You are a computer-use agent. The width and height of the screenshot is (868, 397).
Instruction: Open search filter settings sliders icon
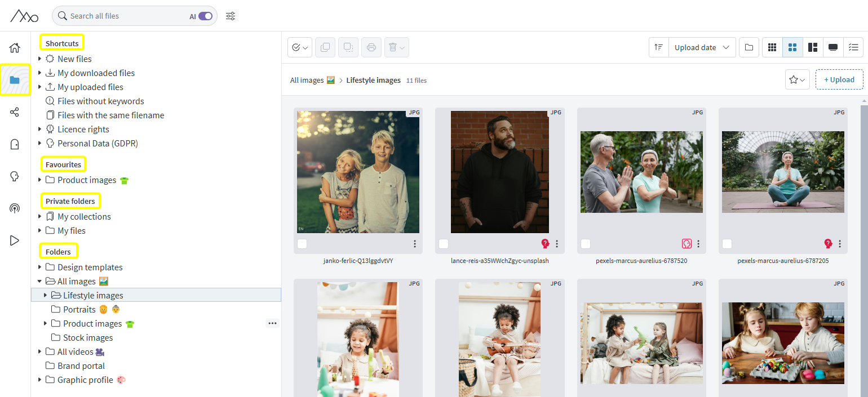click(231, 16)
